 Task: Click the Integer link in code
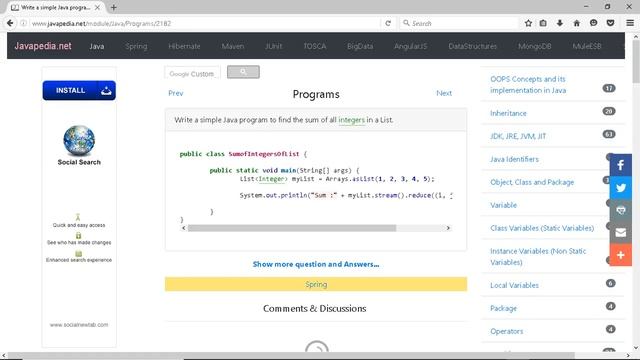click(271, 179)
